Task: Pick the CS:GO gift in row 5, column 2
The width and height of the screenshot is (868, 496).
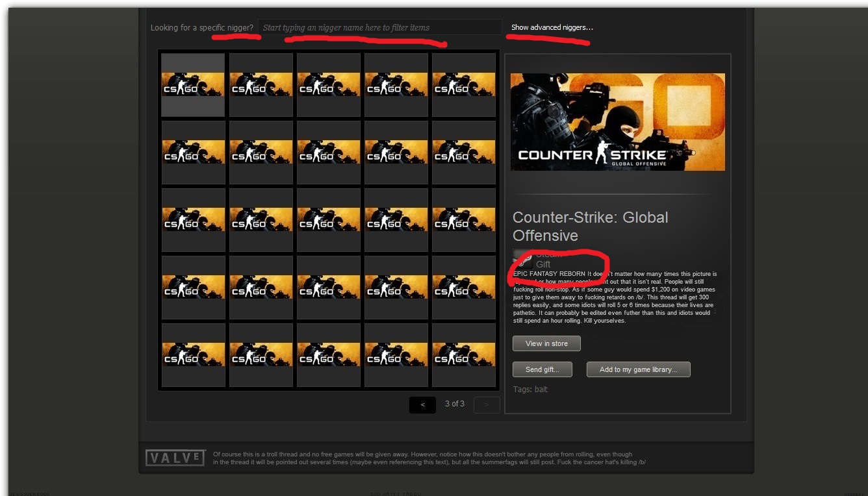Action: click(261, 355)
